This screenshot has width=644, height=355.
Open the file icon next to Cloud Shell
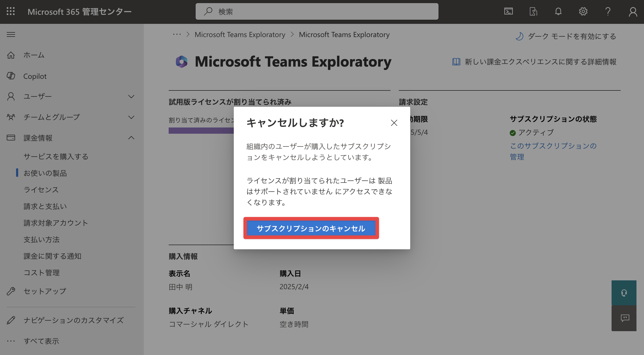(x=533, y=11)
